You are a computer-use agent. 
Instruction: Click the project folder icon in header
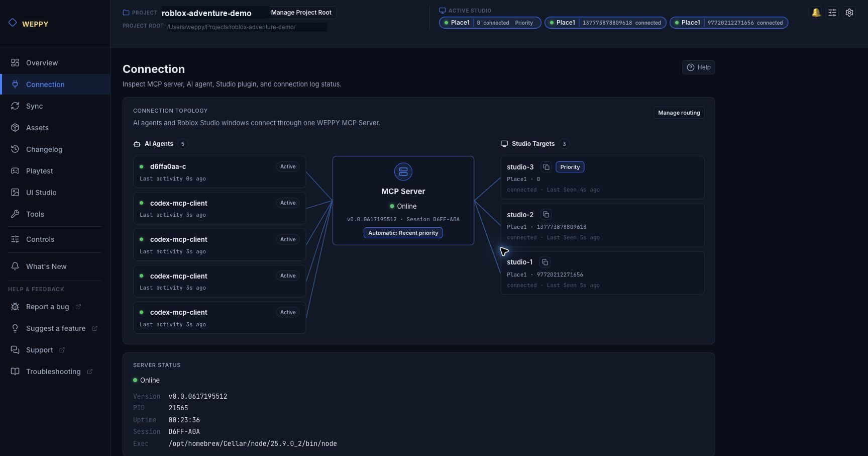click(126, 13)
